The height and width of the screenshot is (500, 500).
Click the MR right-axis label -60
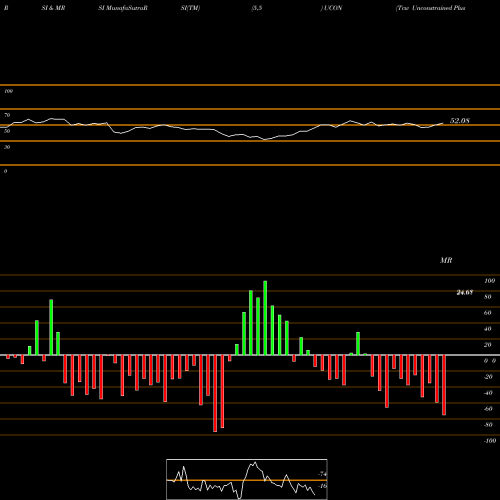[488, 409]
